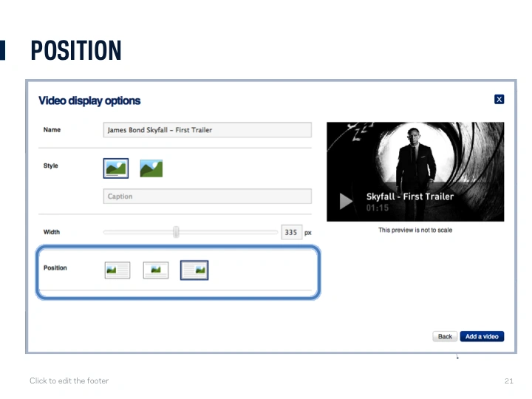Close the Video display options dialog
The width and height of the screenshot is (532, 399).
(499, 99)
